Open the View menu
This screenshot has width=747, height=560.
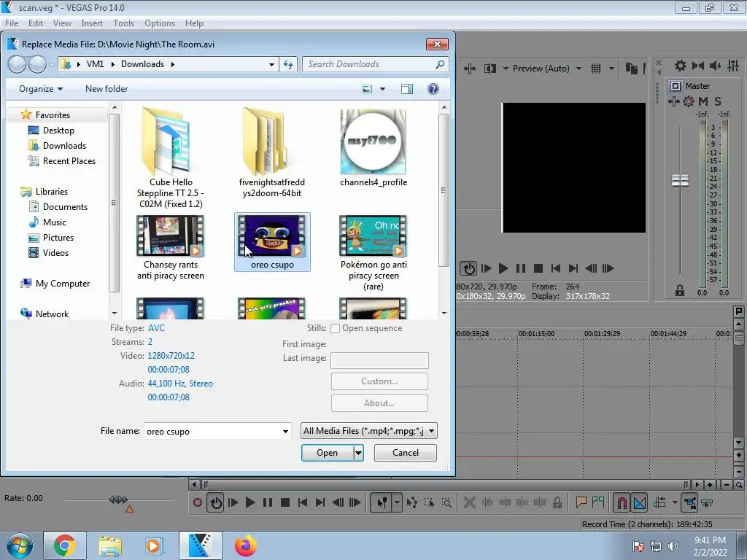pos(62,23)
